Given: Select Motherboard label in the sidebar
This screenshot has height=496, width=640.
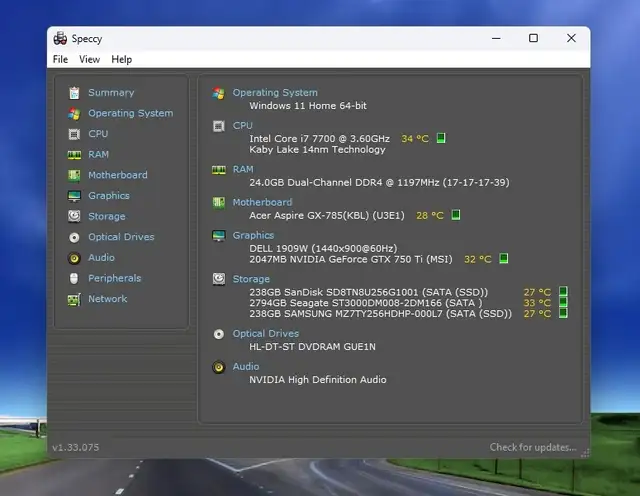Looking at the screenshot, I should (x=118, y=175).
